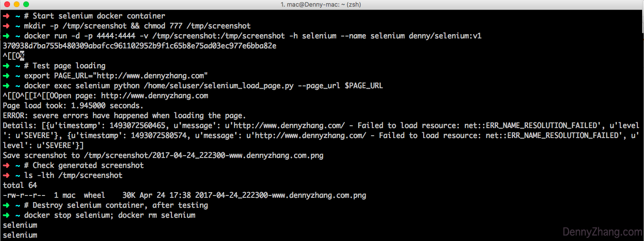Click the green prompt arrow before docker run

coord(6,36)
